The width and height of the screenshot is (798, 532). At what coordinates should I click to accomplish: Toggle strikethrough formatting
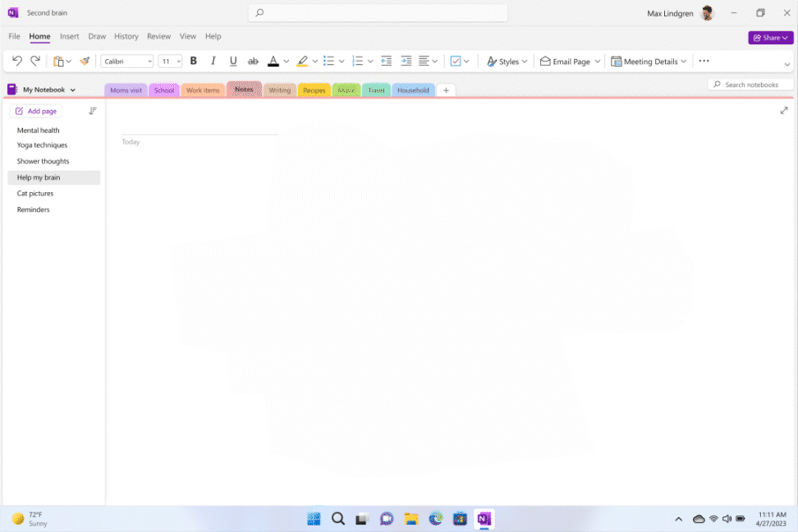(253, 61)
